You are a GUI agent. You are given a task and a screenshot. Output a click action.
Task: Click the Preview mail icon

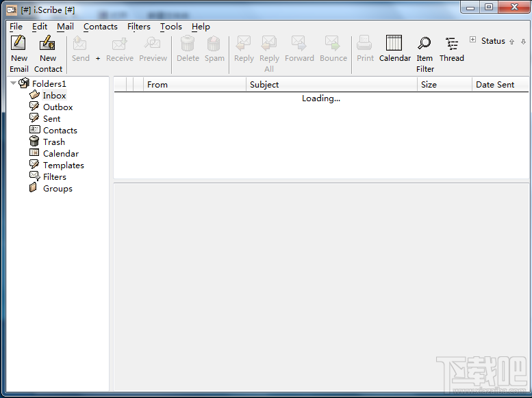(x=153, y=43)
